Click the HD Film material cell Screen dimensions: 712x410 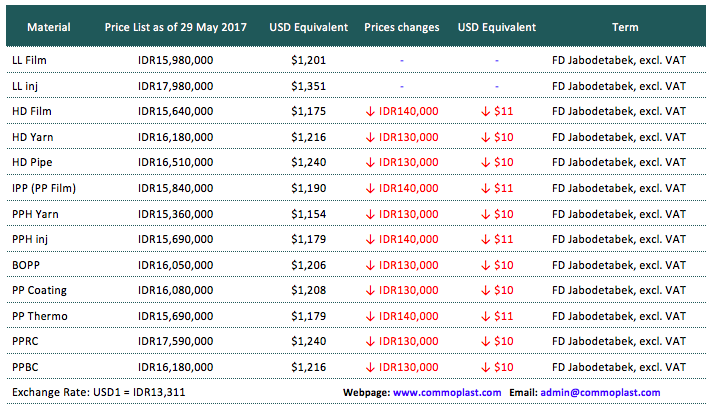(x=31, y=111)
